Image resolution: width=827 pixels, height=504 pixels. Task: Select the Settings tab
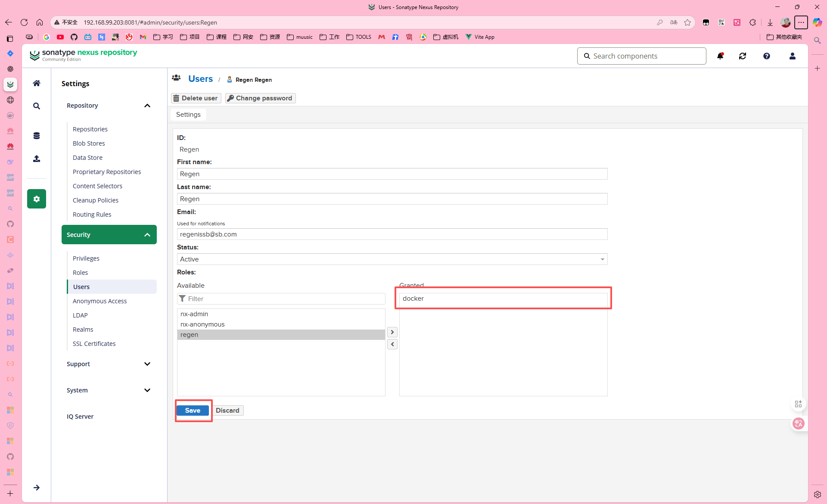coord(188,115)
